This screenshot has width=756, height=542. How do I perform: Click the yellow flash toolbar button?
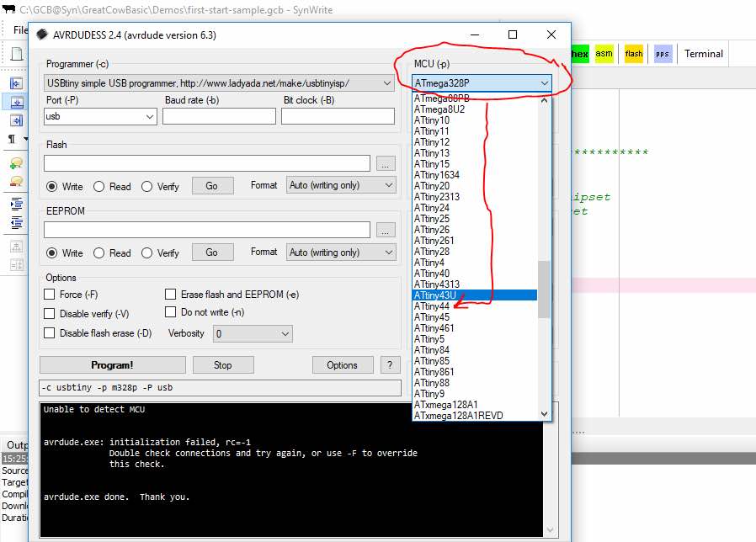[634, 54]
